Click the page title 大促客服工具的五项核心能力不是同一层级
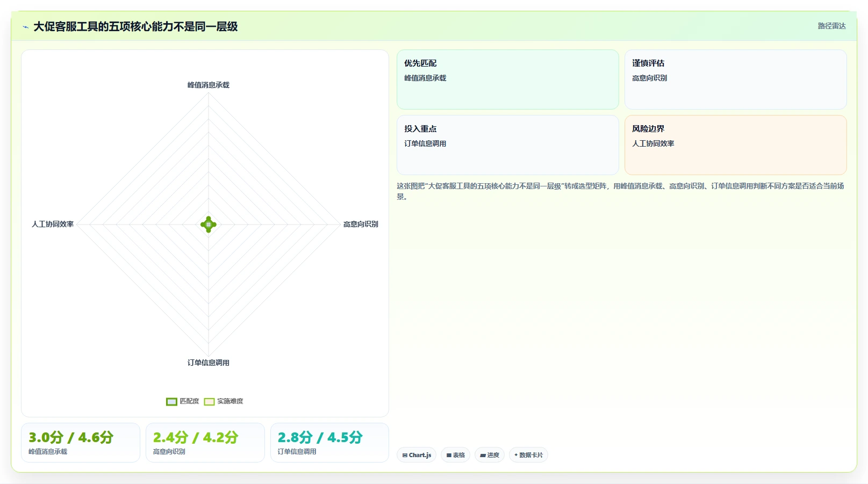This screenshot has height=484, width=868. (x=135, y=26)
